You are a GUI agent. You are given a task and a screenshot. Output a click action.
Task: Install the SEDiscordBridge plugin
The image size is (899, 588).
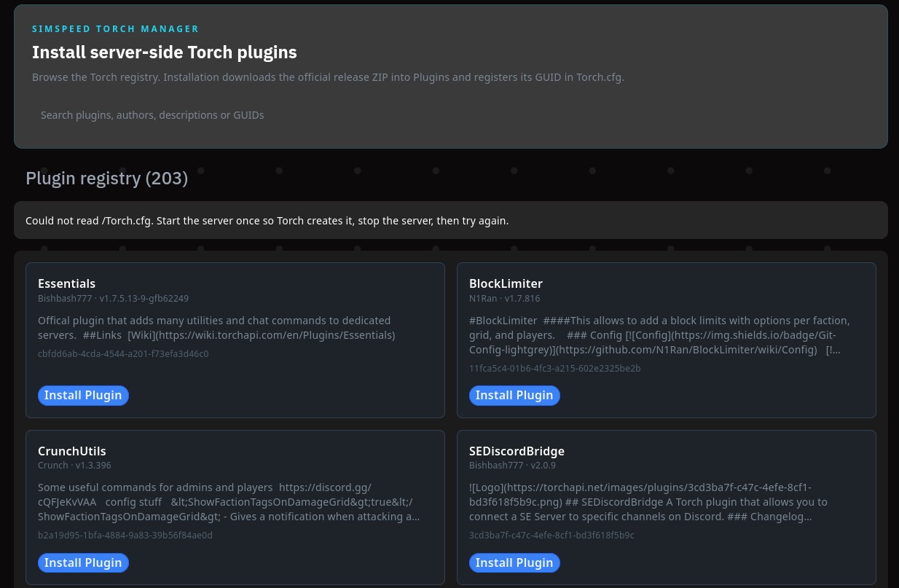514,562
